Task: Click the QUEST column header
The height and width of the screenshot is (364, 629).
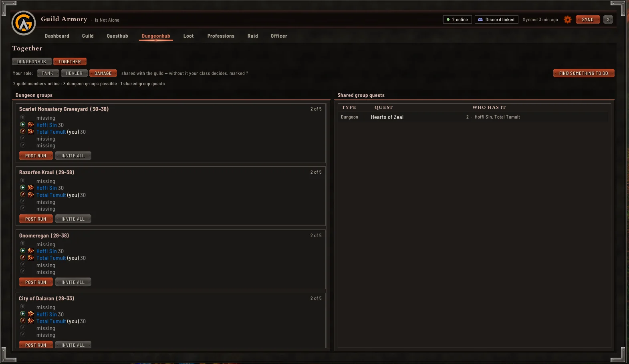Action: [383, 107]
